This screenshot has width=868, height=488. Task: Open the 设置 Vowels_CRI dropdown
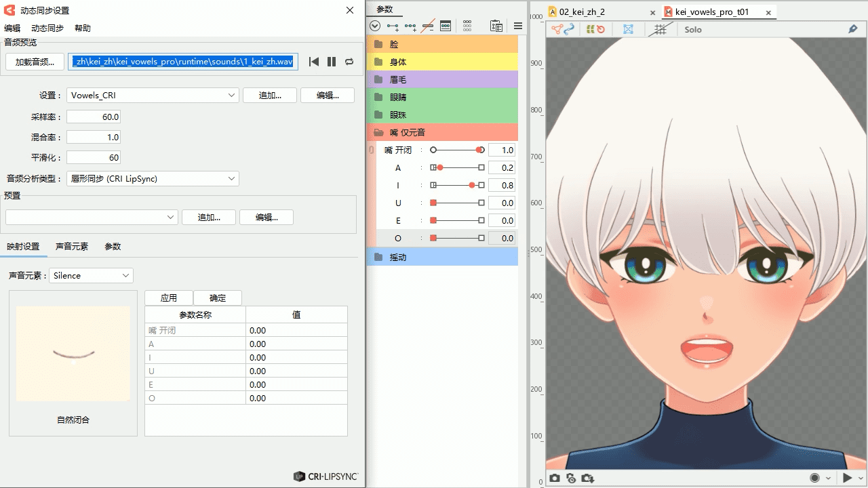point(153,96)
